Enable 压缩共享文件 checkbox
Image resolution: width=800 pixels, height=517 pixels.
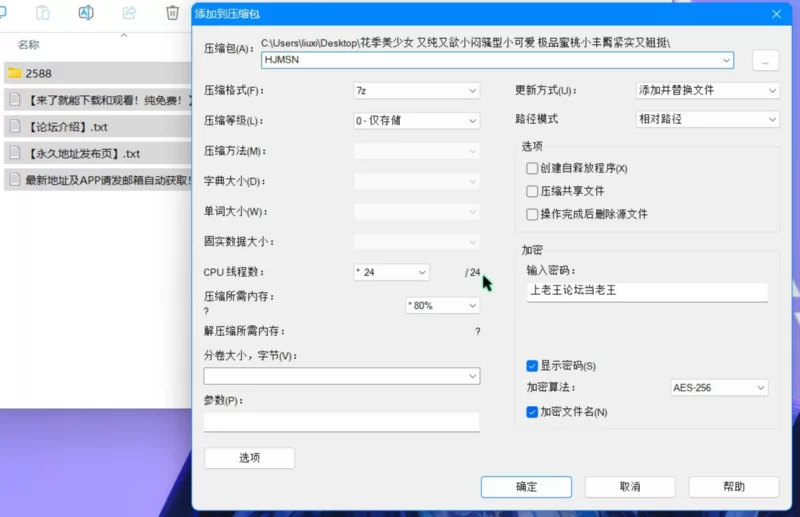pyautogui.click(x=532, y=191)
